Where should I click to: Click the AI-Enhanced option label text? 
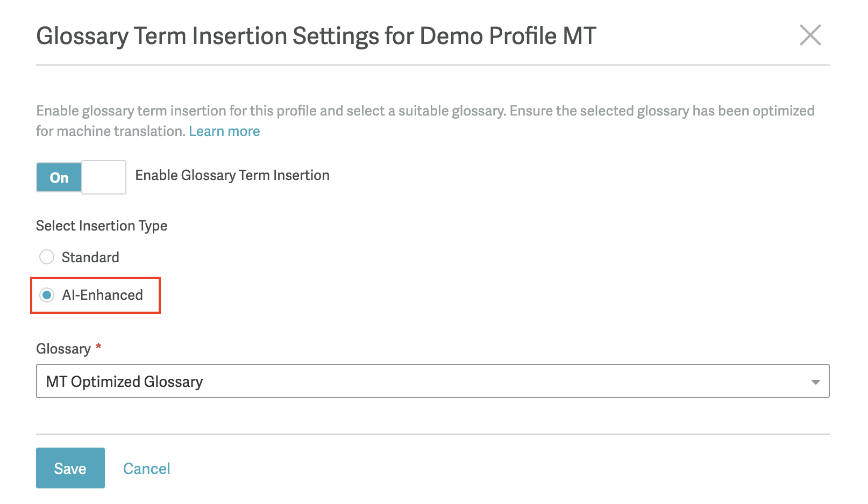pos(102,295)
